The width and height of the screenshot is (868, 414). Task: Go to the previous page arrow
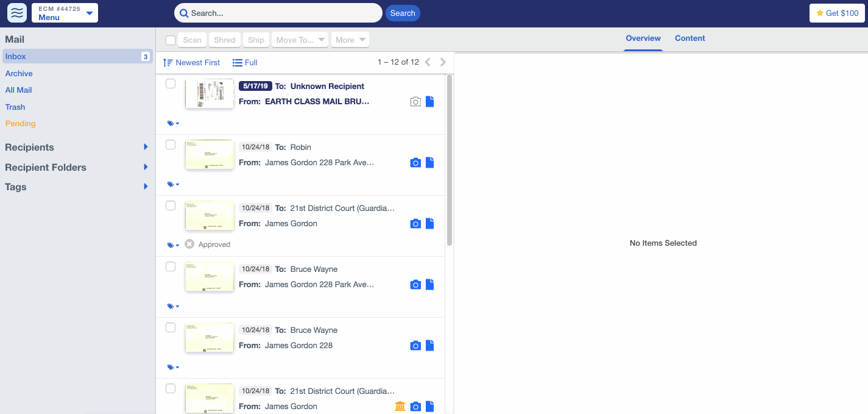[x=428, y=62]
